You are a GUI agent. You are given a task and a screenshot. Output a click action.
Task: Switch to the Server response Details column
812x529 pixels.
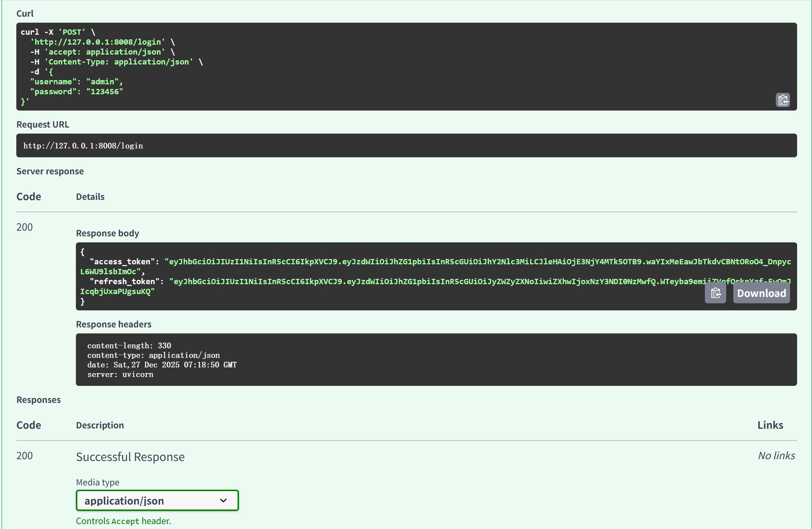point(90,196)
